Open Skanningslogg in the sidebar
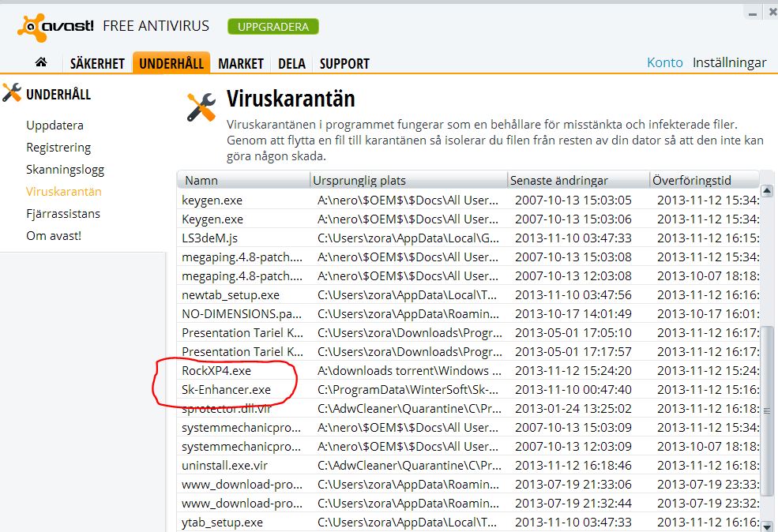Viewport: 778px width, 532px height. coord(65,170)
